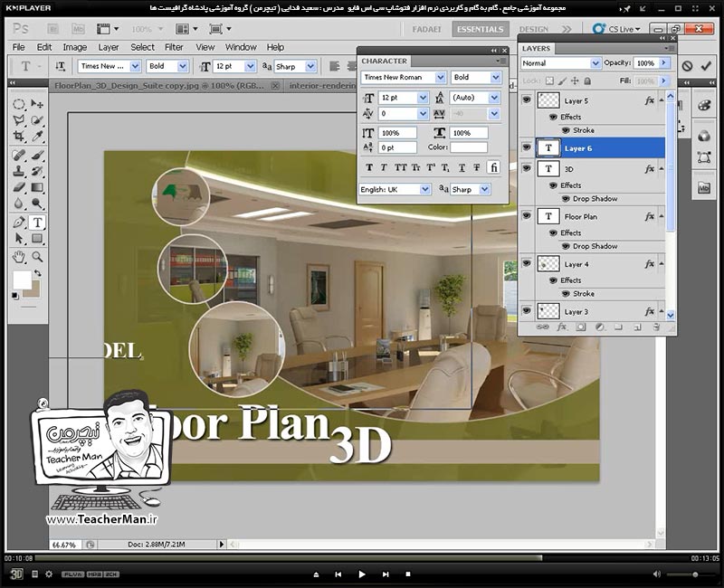Toggle All Caps in Character panel

click(400, 167)
